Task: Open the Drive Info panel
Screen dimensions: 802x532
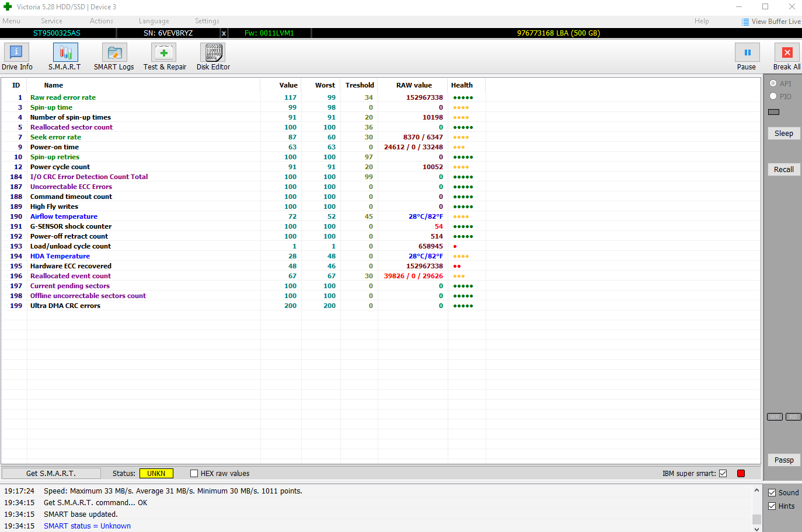Action: pos(16,53)
